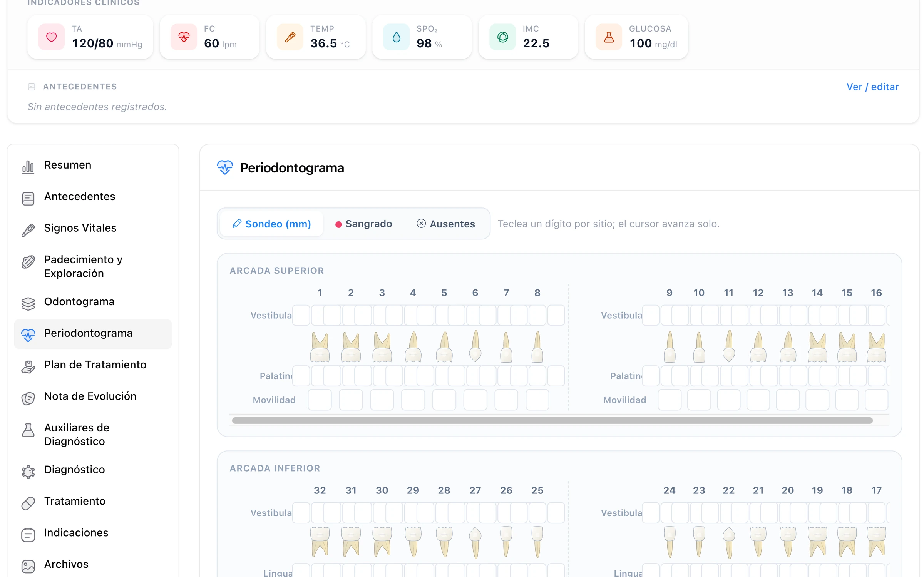924x577 pixels.
Task: Click the tooth number 14 label
Action: pos(817,293)
